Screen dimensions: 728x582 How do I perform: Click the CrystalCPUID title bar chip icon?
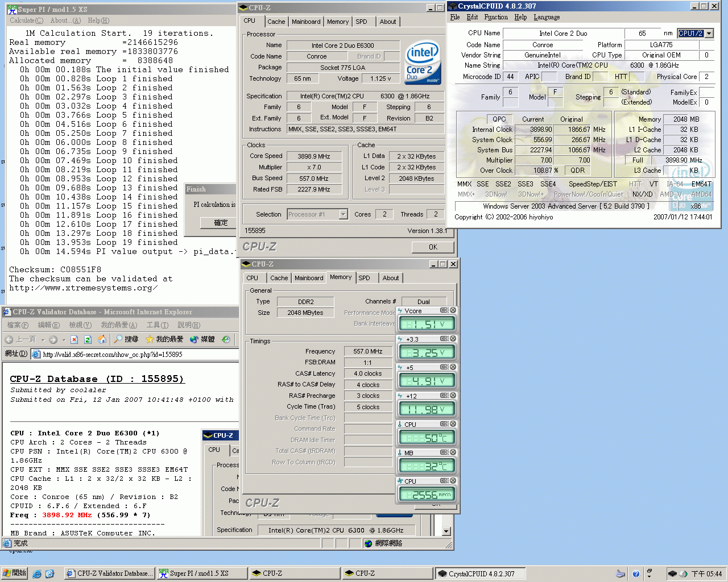click(453, 6)
